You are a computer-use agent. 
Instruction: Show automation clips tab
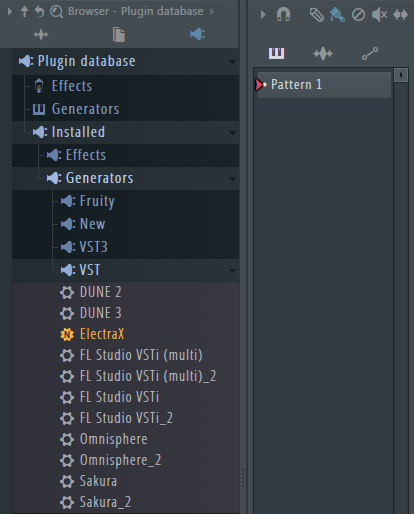coord(370,54)
